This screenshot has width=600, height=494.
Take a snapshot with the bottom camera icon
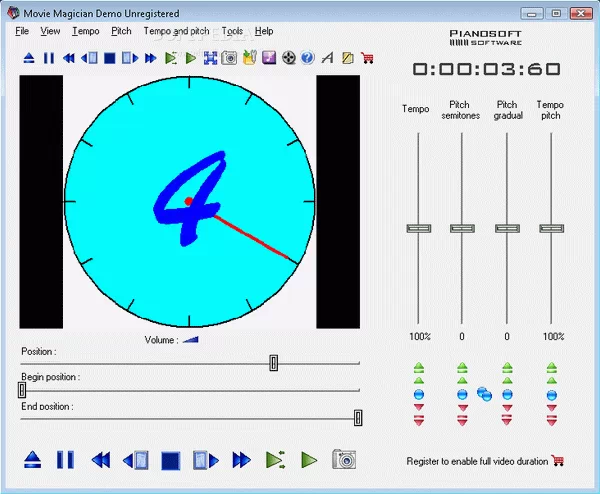tap(344, 460)
